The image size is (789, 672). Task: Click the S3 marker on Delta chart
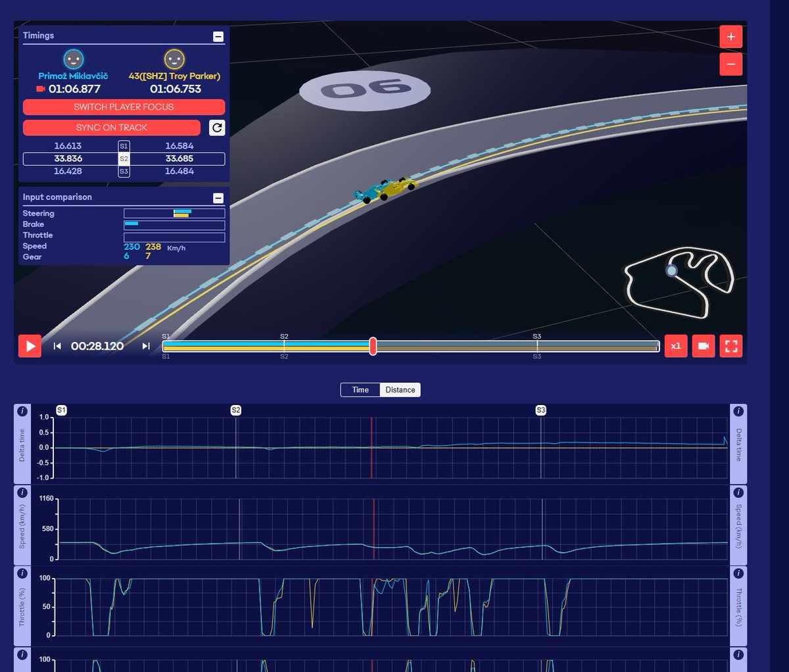pos(540,410)
